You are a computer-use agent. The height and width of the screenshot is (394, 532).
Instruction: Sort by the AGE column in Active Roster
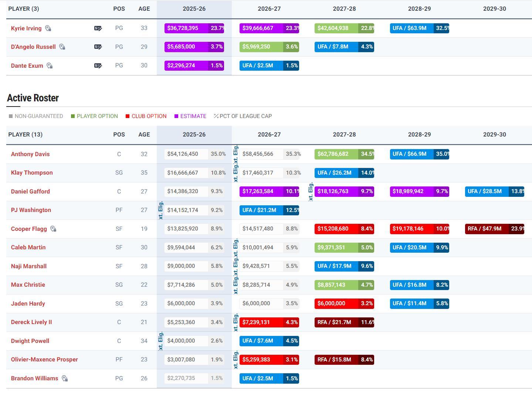click(x=144, y=135)
